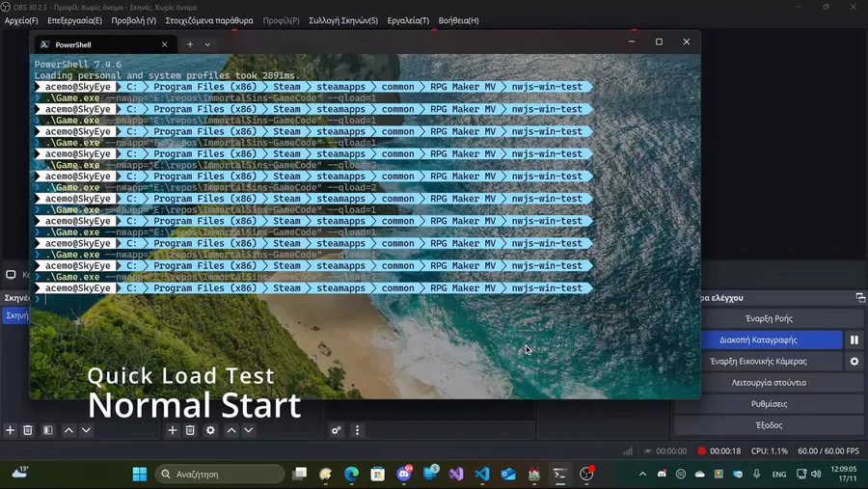The width and height of the screenshot is (868, 489).
Task: Move source up in Sources panel
Action: click(231, 430)
